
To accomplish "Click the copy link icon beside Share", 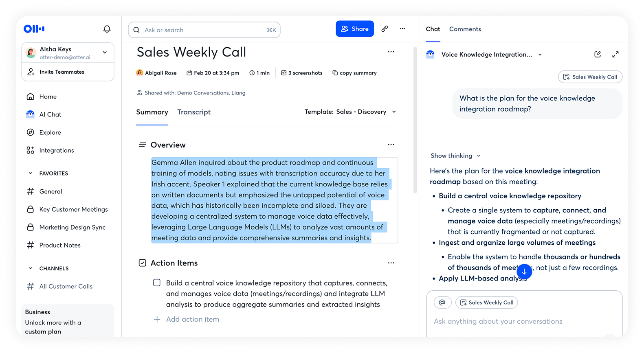I will click(385, 29).
